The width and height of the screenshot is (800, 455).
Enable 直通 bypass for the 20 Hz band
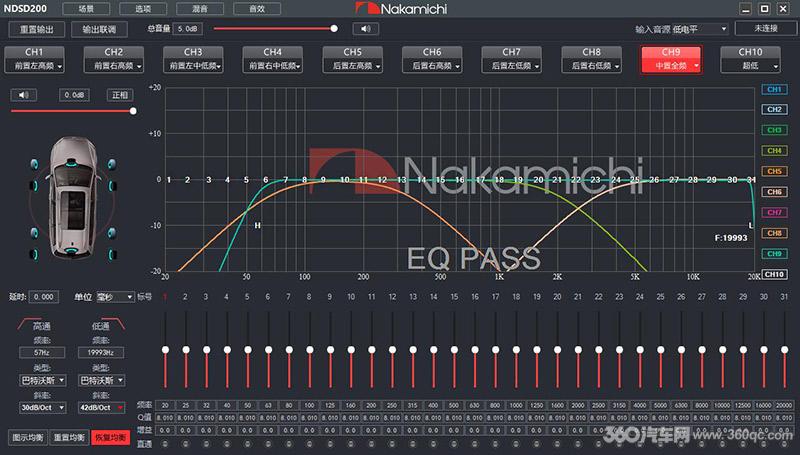[165, 444]
